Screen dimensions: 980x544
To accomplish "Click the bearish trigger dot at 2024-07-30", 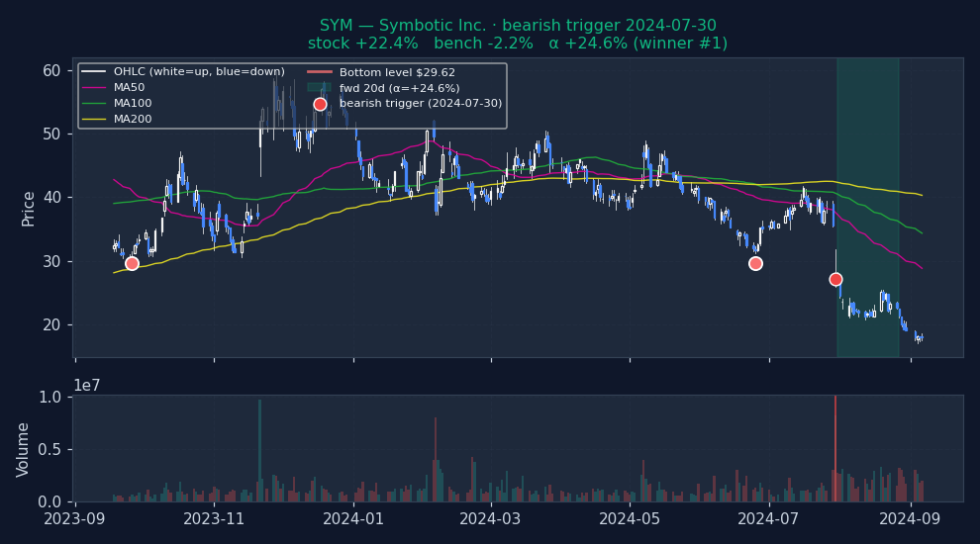I will click(x=835, y=279).
